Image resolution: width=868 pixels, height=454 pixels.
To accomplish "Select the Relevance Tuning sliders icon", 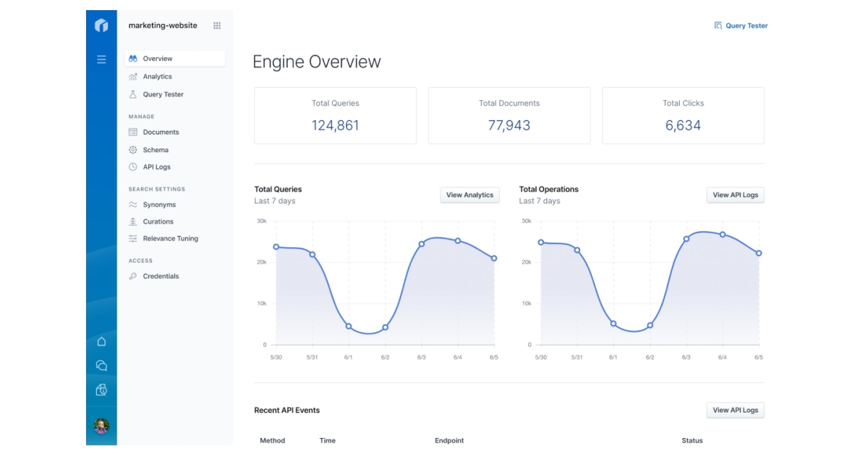I will click(x=134, y=237).
